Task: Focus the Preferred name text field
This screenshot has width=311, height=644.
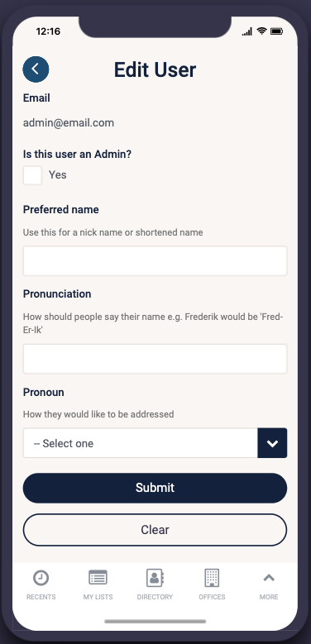Action: coord(155,260)
